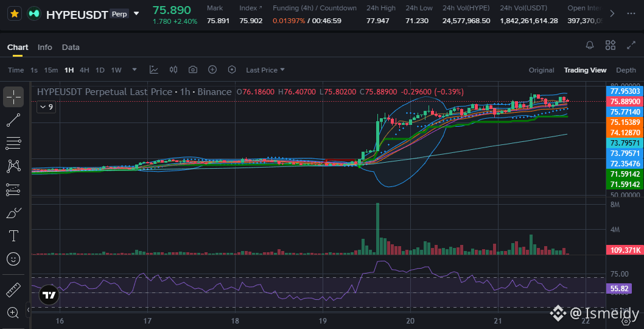Open the three-dot more options menu
This screenshot has width=644, height=329.
click(x=631, y=13)
